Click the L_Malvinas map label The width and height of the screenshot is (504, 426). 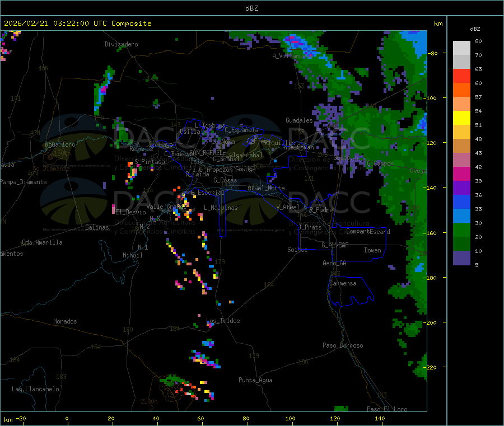coord(221,208)
